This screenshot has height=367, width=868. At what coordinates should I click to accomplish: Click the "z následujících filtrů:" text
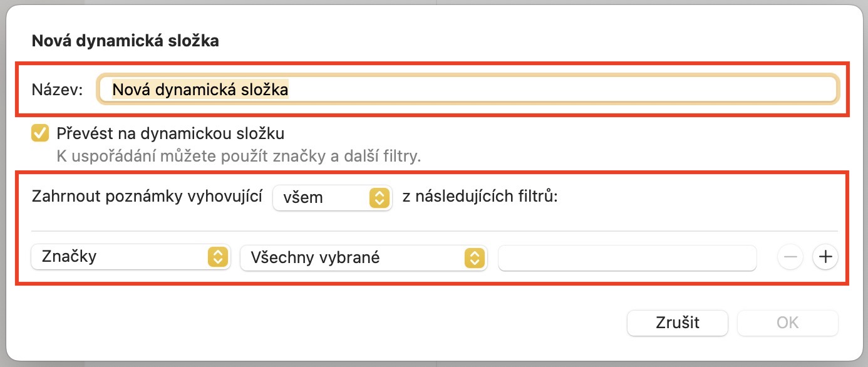pyautogui.click(x=479, y=198)
